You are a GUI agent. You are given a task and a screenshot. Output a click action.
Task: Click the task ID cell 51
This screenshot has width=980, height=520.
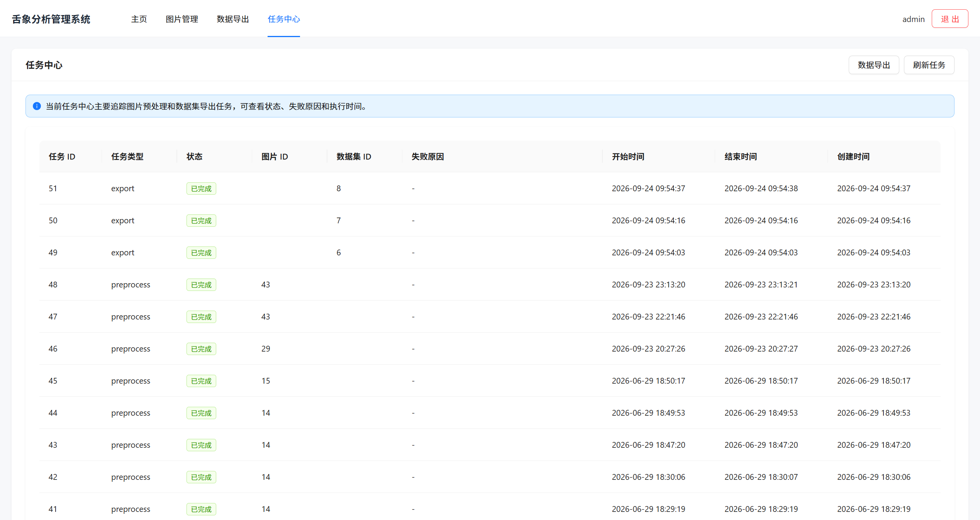53,189
